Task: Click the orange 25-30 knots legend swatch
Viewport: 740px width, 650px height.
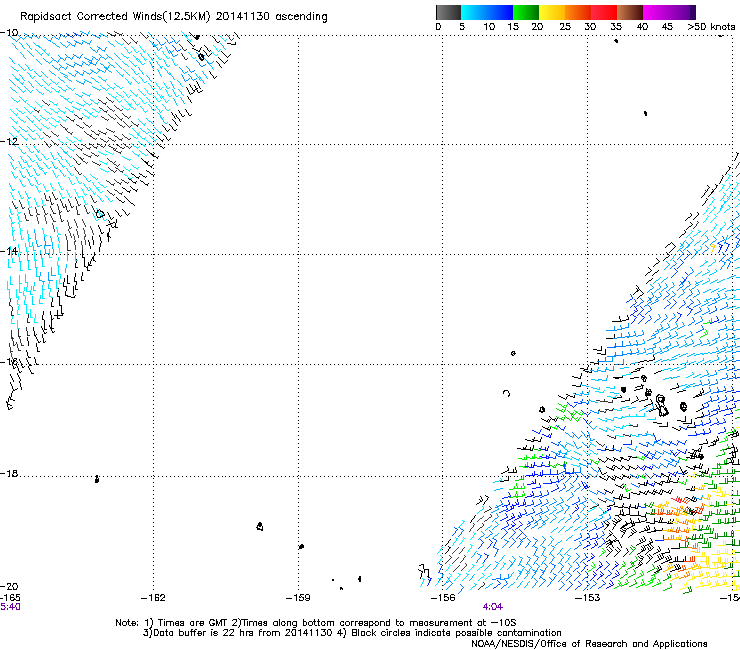Action: [578, 12]
